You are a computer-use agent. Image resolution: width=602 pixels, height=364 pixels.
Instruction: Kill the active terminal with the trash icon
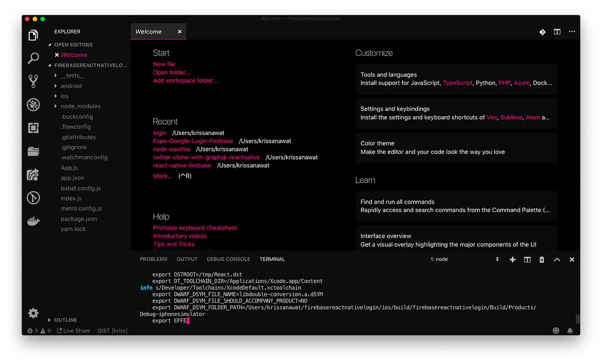pyautogui.click(x=542, y=259)
